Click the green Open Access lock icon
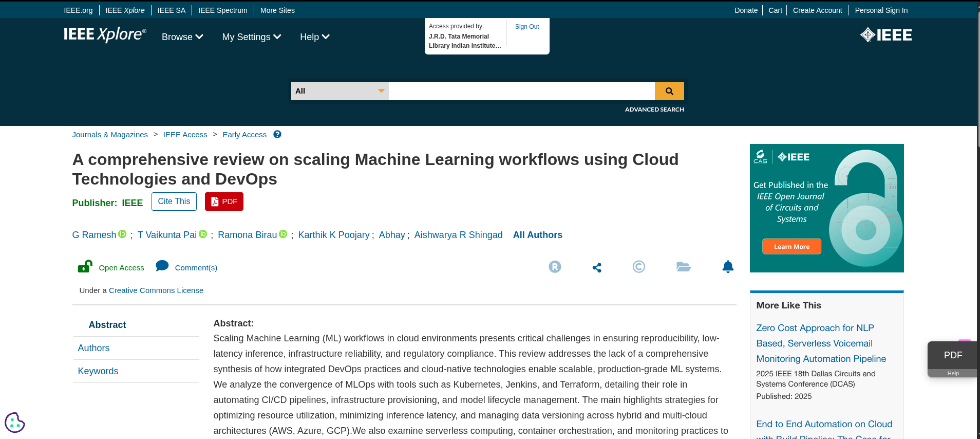Viewport: 980px width, 439px height. click(85, 266)
